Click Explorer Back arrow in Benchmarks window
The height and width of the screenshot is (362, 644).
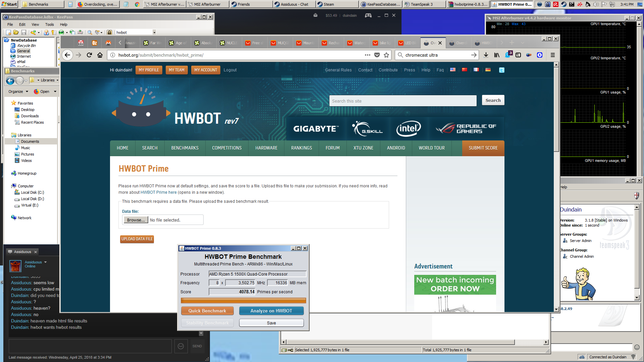click(x=10, y=80)
